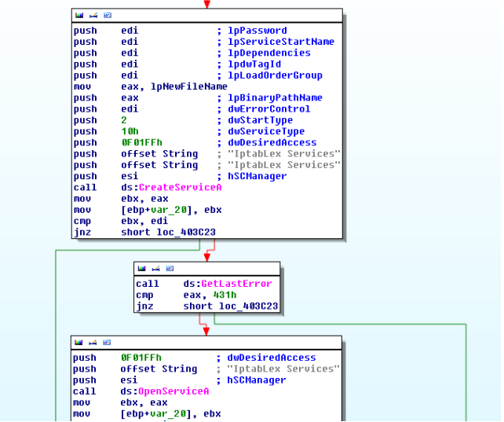The height and width of the screenshot is (422, 504).
Task: Select the OpenServiceA function name
Action: [x=173, y=391]
